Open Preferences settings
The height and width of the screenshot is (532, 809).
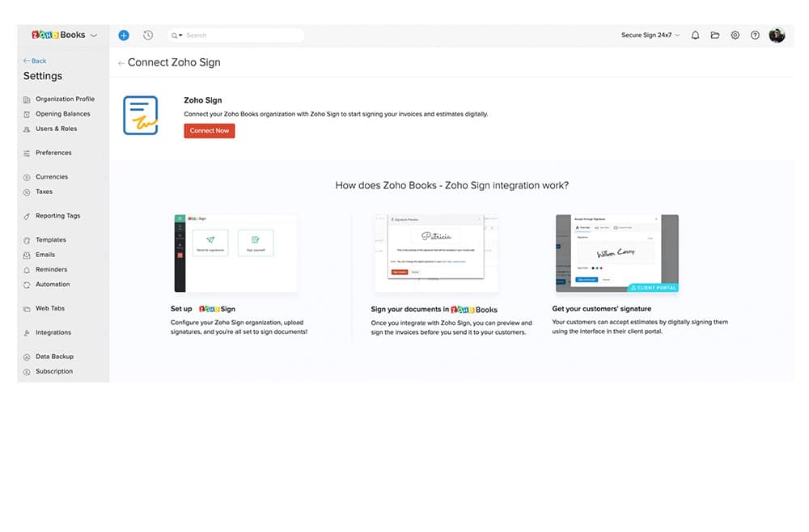click(53, 153)
